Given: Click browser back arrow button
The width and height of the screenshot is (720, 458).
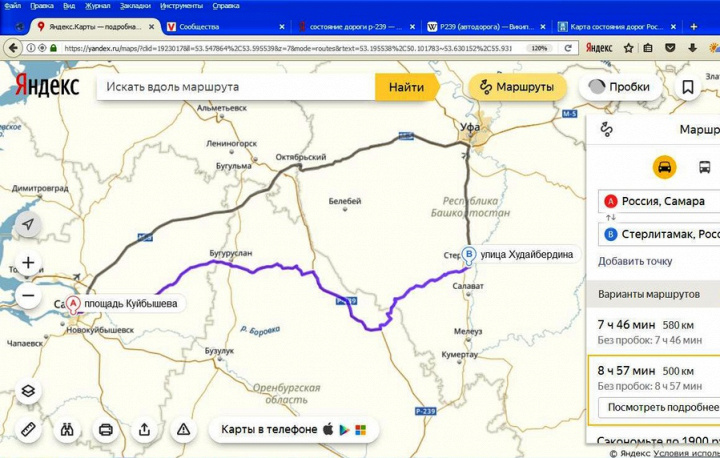Looking at the screenshot, I should 13,48.
